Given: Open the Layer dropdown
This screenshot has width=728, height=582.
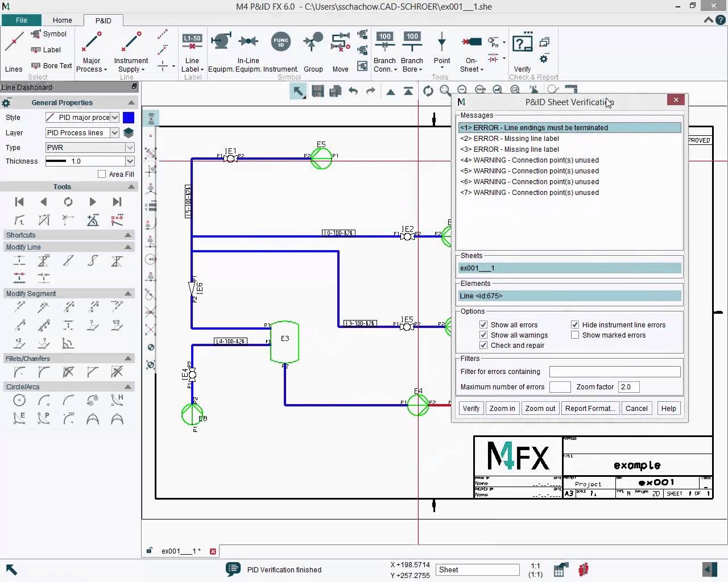Looking at the screenshot, I should click(x=115, y=132).
